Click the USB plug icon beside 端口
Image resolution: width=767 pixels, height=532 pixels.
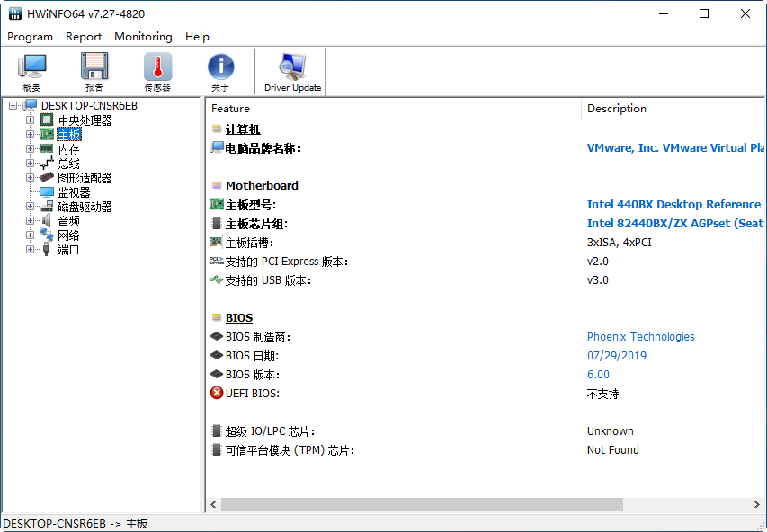click(x=47, y=249)
